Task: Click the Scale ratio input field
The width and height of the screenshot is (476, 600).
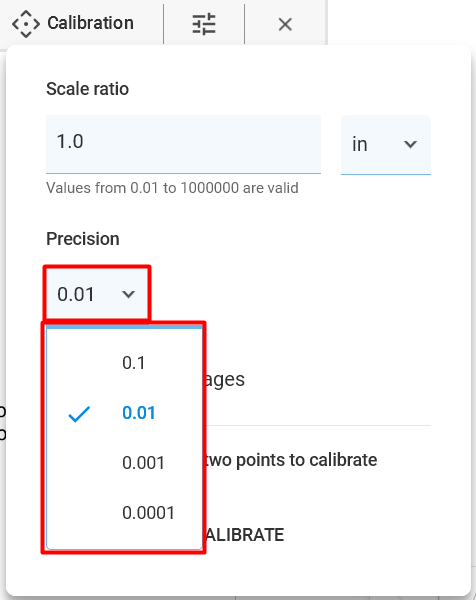Action: tap(183, 144)
